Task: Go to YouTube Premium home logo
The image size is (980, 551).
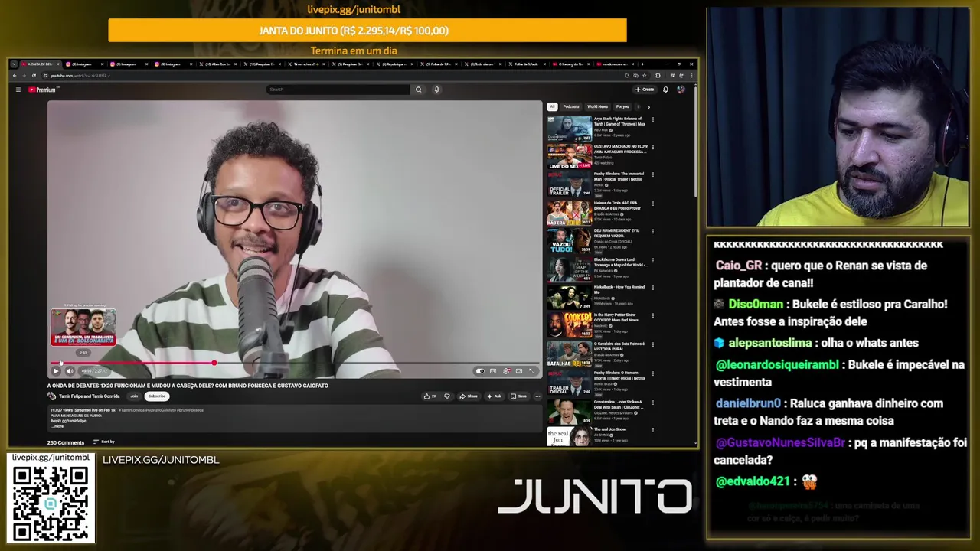Action: coord(42,90)
